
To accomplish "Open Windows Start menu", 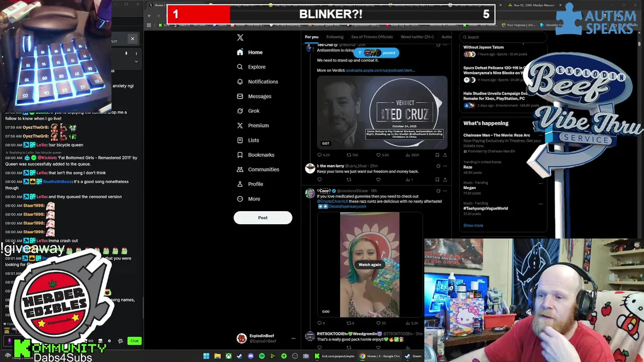I will point(206,356).
